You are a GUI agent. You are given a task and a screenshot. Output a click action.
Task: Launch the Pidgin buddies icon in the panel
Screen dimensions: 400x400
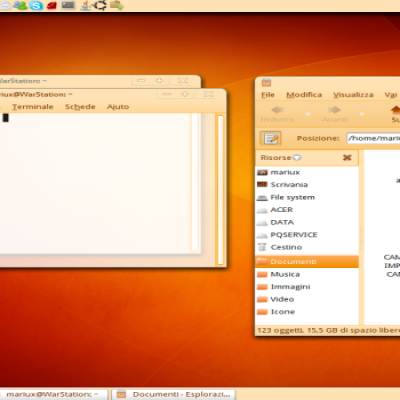coord(21,5)
